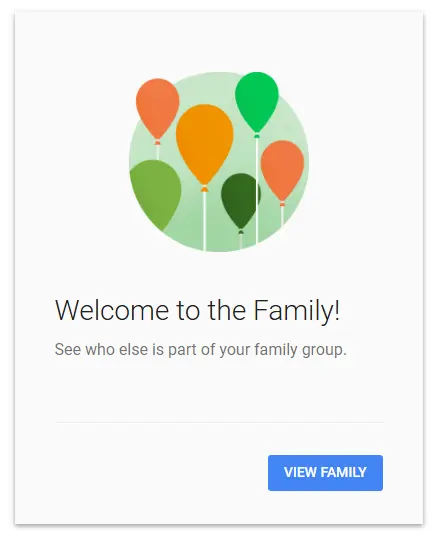
Task: Click the string of the dark green balloon
Action: (x=241, y=242)
